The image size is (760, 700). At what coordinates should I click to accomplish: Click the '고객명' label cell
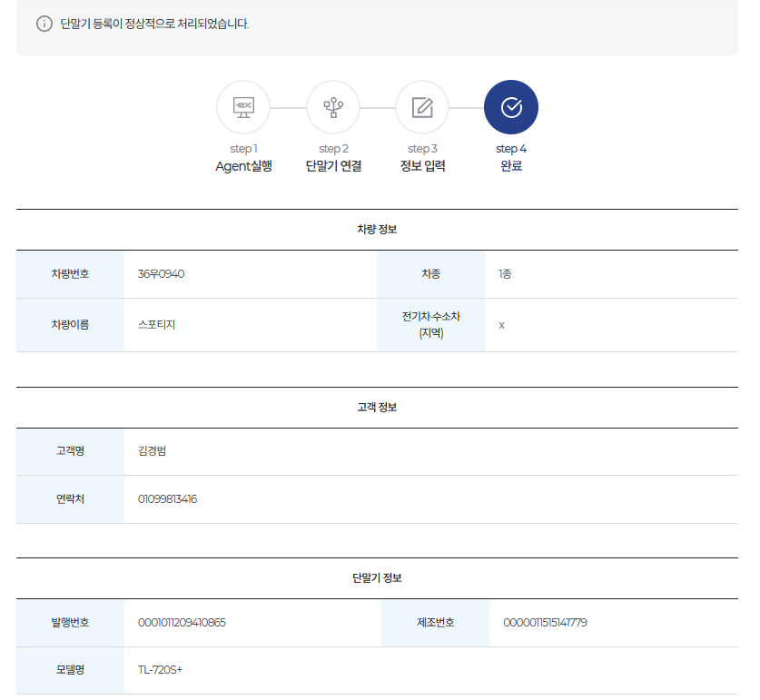click(x=70, y=451)
